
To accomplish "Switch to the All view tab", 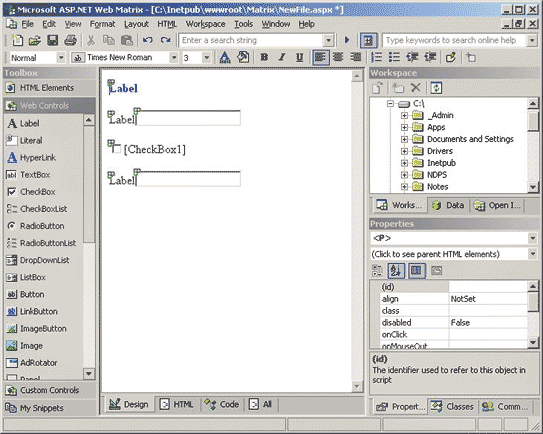I will 260,404.
